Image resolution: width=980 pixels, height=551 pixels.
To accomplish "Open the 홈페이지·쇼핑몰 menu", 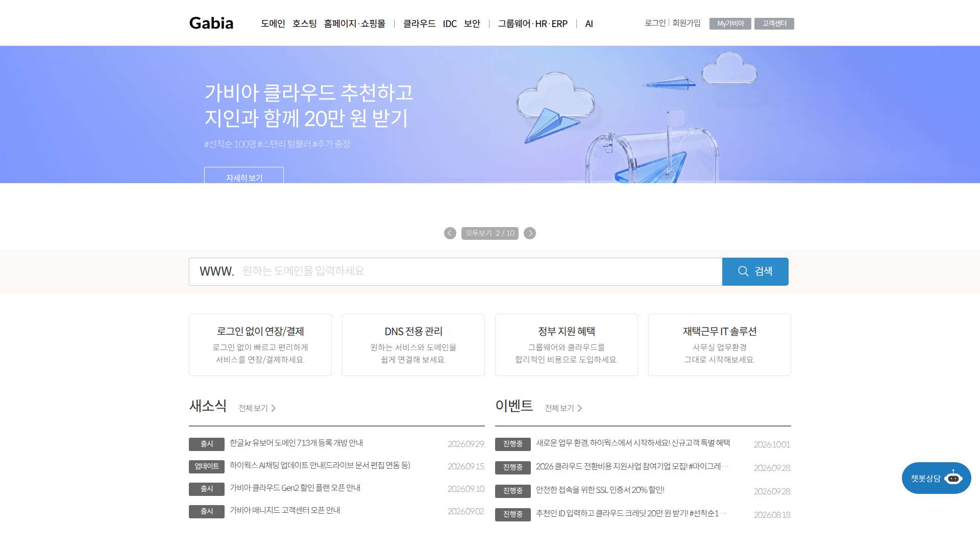I will 354,23.
